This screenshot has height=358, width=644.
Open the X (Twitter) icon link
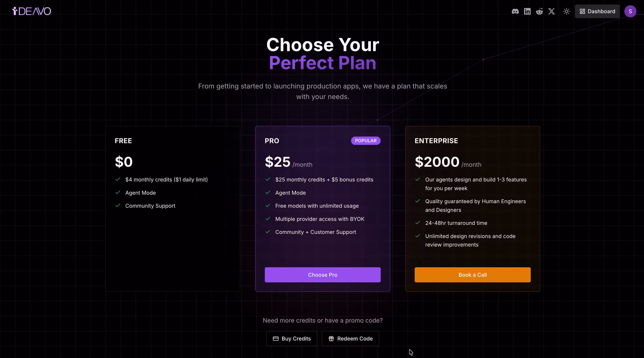[552, 12]
